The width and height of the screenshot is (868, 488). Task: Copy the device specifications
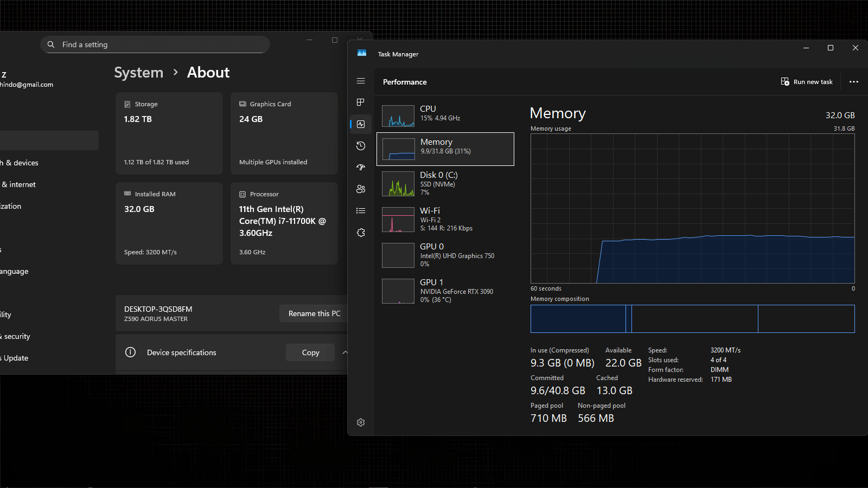coord(310,352)
